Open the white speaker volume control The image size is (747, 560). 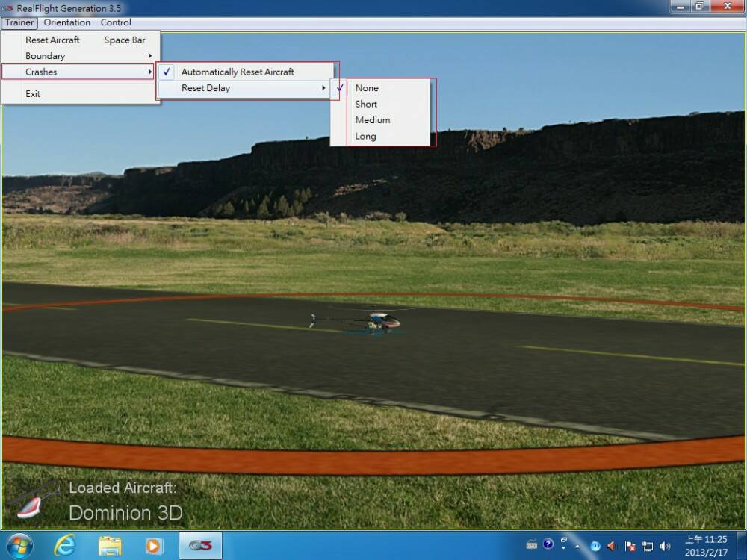tap(666, 547)
